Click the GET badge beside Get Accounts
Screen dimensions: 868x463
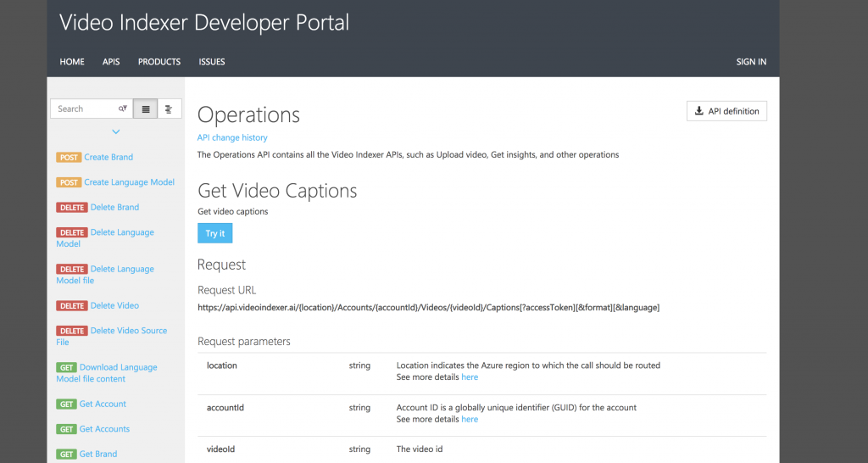[x=66, y=429]
